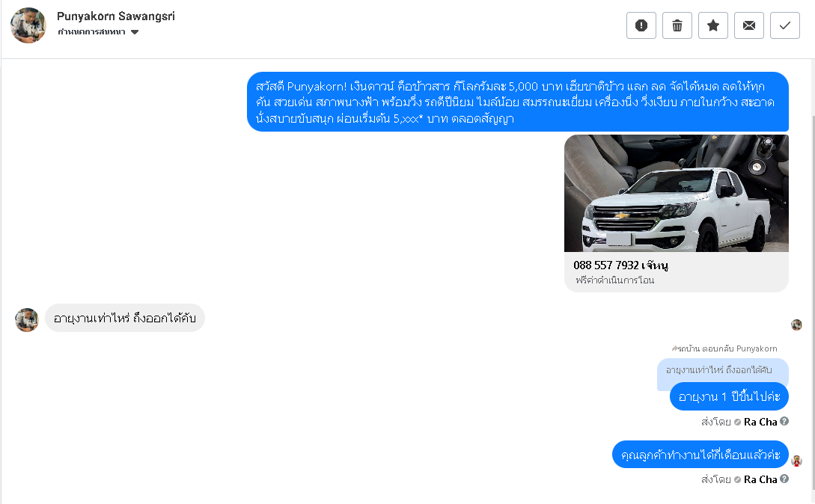Star this conversation as follow-up
This screenshot has height=504, width=815.
coord(712,25)
